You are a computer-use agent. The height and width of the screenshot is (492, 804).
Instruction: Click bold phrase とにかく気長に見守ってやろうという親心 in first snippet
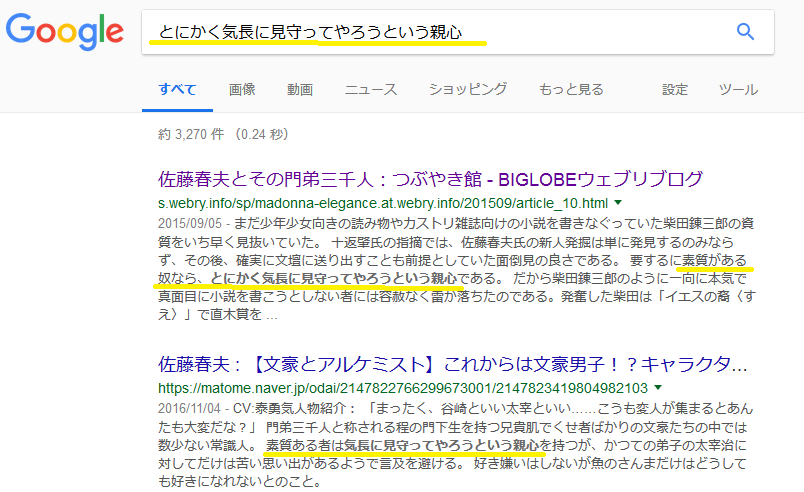pyautogui.click(x=333, y=278)
